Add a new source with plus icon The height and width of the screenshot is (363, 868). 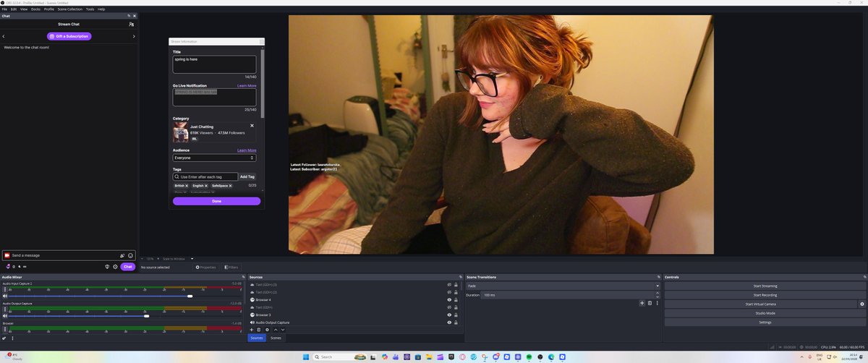(x=252, y=330)
